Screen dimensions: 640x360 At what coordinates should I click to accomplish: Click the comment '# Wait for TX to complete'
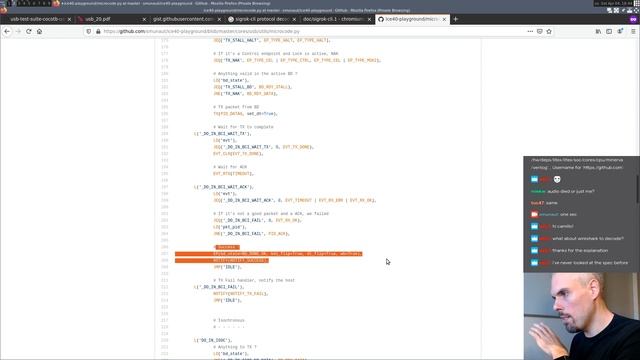pyautogui.click(x=243, y=127)
